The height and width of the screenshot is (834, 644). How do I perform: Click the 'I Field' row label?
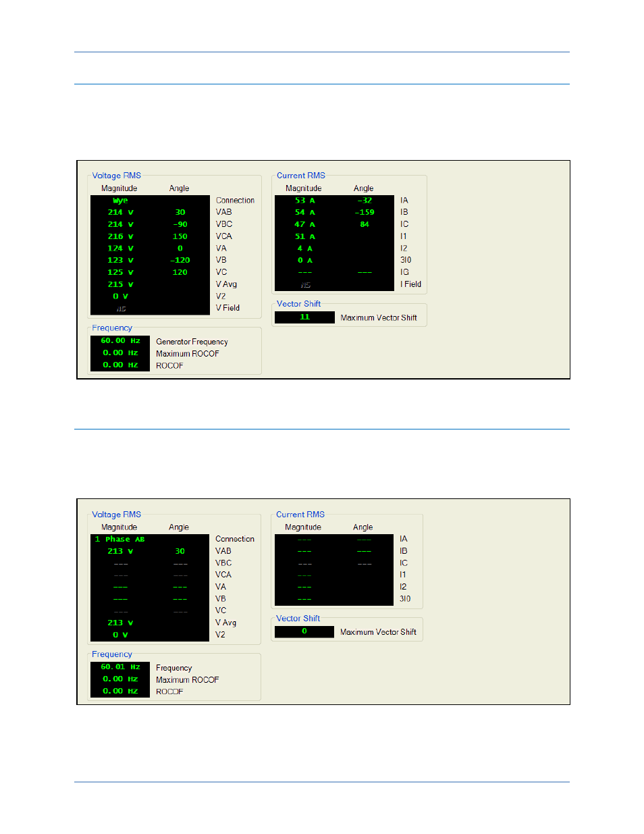[x=410, y=284]
